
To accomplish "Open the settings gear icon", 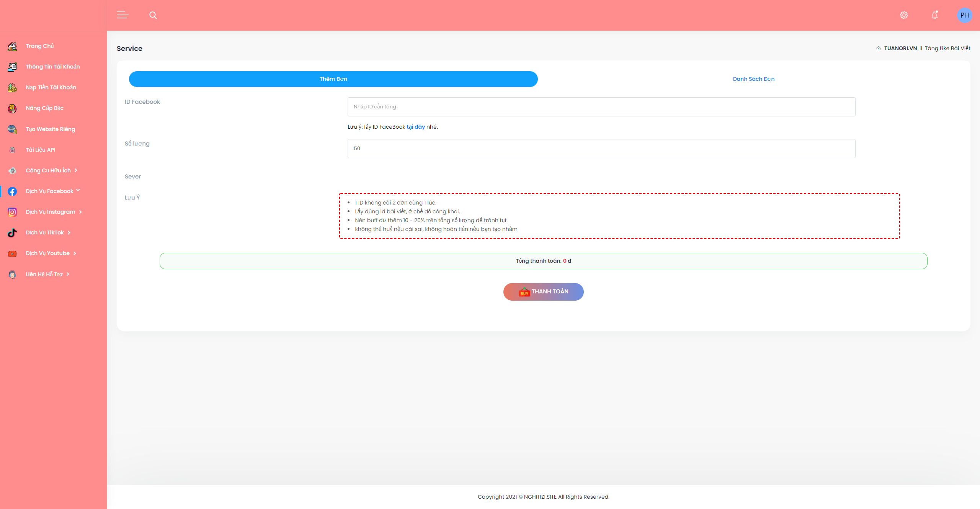I will click(x=904, y=15).
